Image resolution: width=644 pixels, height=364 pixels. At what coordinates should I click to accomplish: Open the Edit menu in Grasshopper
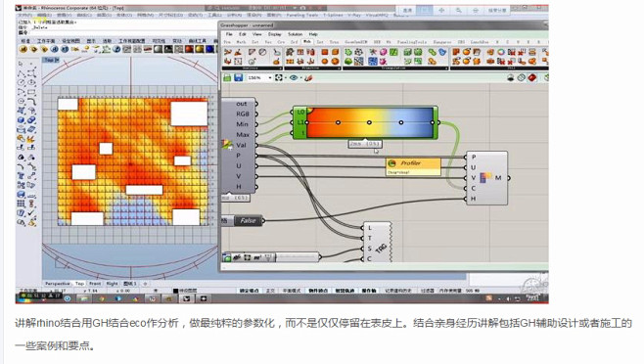[243, 34]
